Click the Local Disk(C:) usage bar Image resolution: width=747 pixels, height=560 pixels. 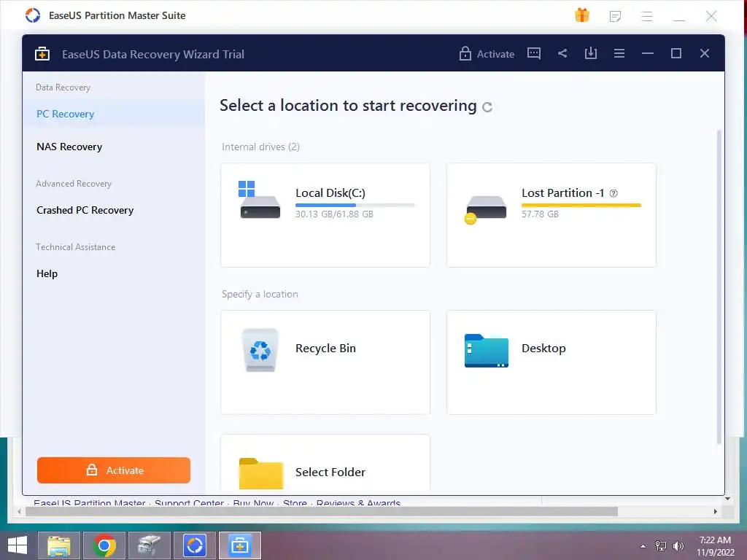tap(355, 205)
